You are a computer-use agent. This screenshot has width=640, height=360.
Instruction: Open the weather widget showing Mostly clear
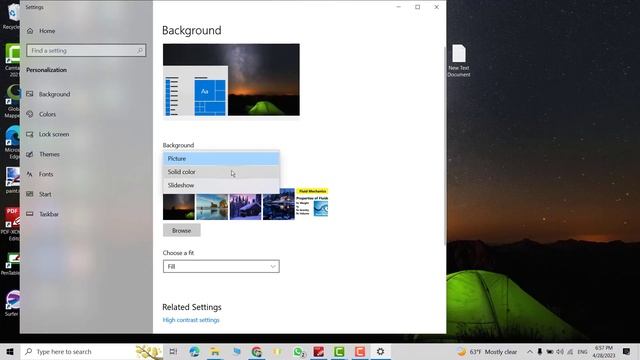tap(487, 351)
